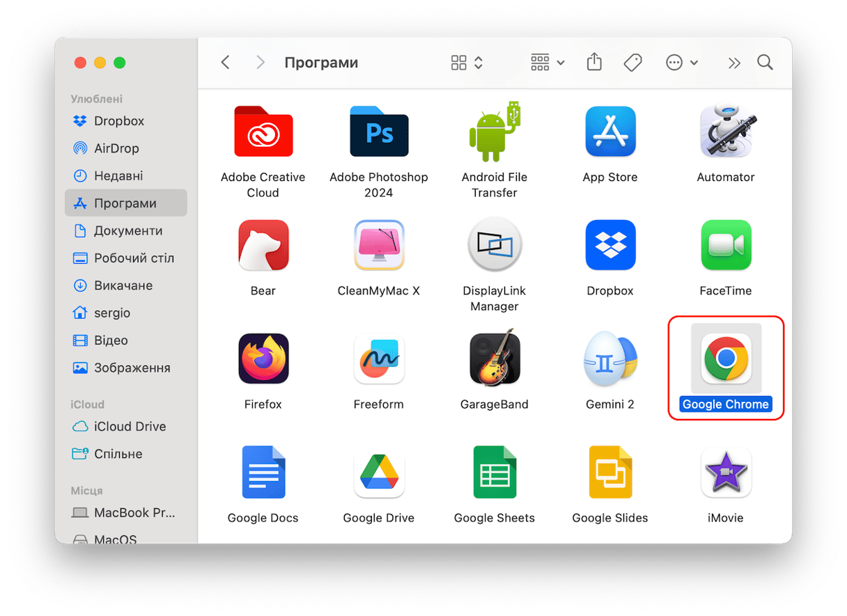Open the Tags toolbar button
Viewport: 847px width, 616px height.
632,63
